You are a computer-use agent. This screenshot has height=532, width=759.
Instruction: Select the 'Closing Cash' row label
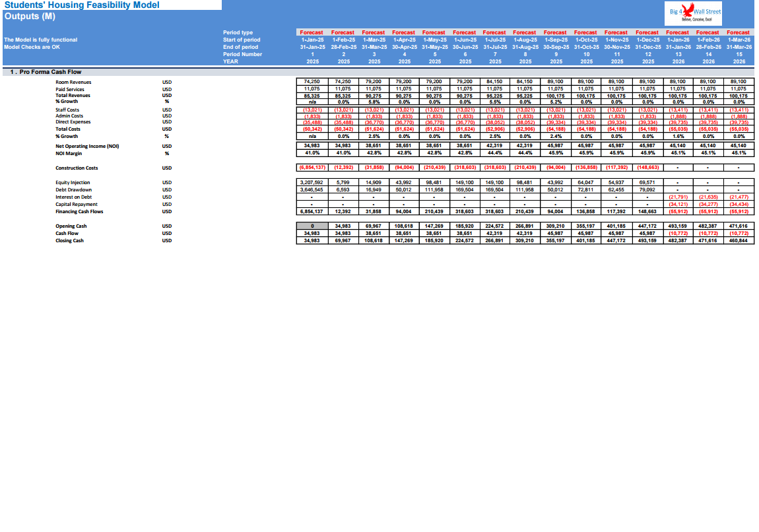(x=70, y=240)
